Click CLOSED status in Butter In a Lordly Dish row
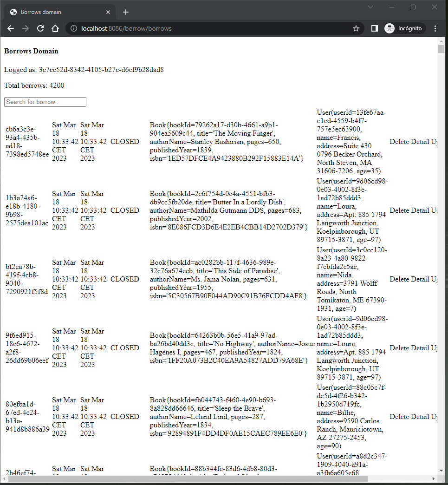This screenshot has height=485, width=448. pyautogui.click(x=124, y=210)
